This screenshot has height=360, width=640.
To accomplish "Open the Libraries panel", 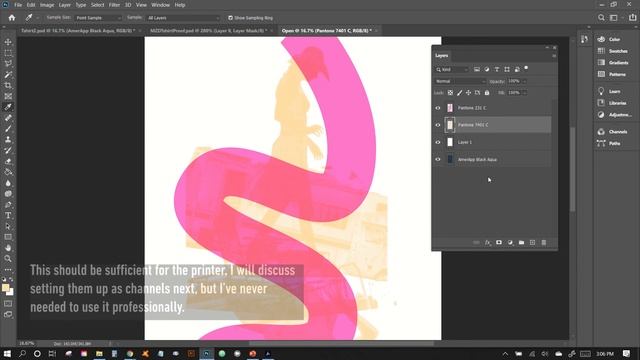I will point(612,103).
